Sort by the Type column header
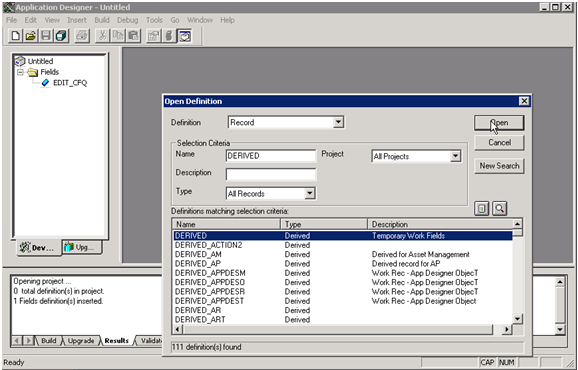This screenshot has height=370, width=578. pos(324,224)
